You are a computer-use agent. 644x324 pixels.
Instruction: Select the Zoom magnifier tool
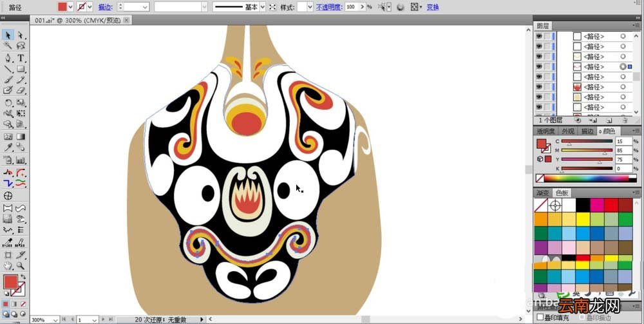(x=21, y=266)
